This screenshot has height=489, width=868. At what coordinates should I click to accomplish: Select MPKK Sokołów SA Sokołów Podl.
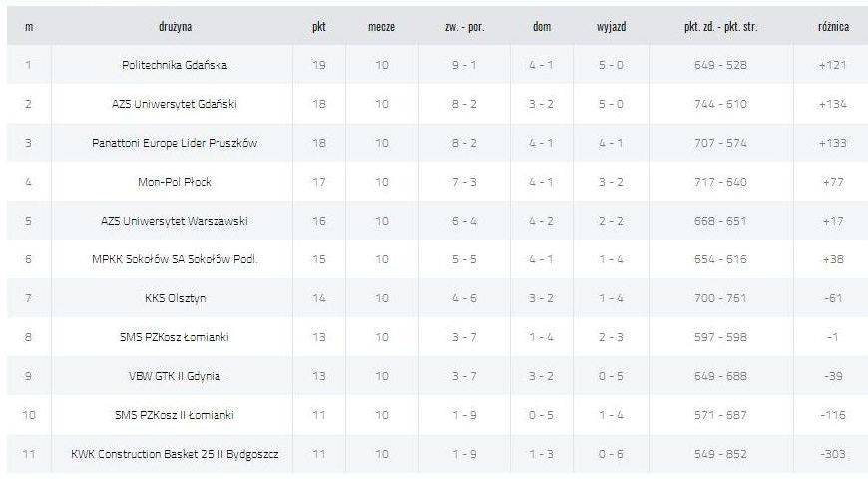pyautogui.click(x=175, y=259)
